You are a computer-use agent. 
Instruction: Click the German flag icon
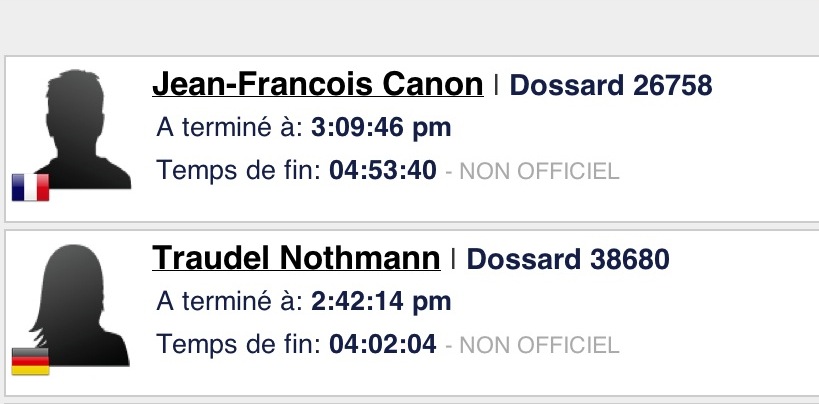30,362
